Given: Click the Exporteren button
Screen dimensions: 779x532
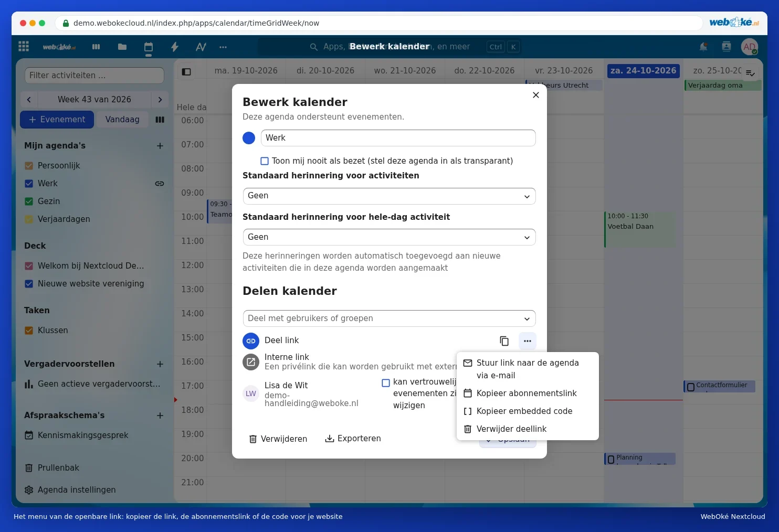Looking at the screenshot, I should tap(353, 439).
